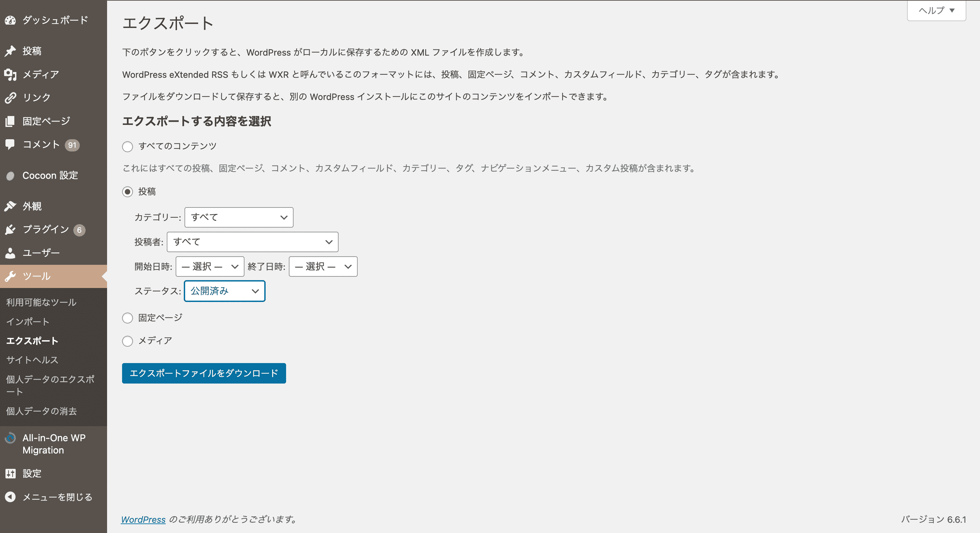Click the バージョン 6.6.1 footer text

[934, 520]
